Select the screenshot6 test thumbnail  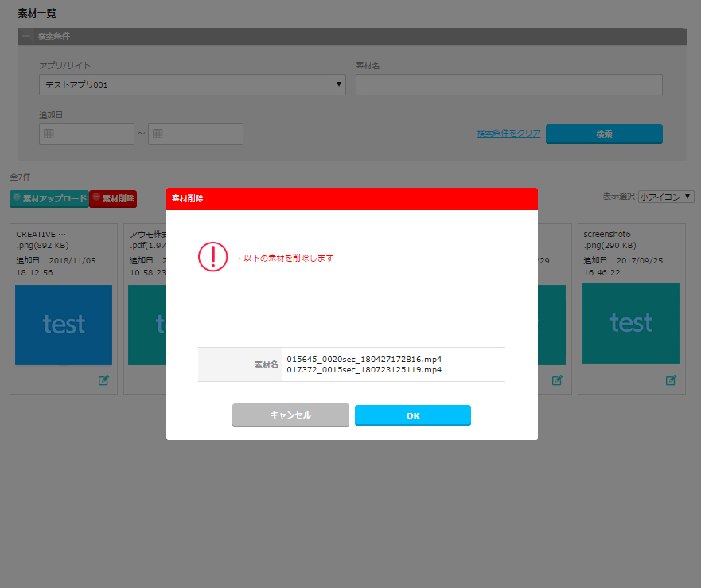tap(630, 325)
